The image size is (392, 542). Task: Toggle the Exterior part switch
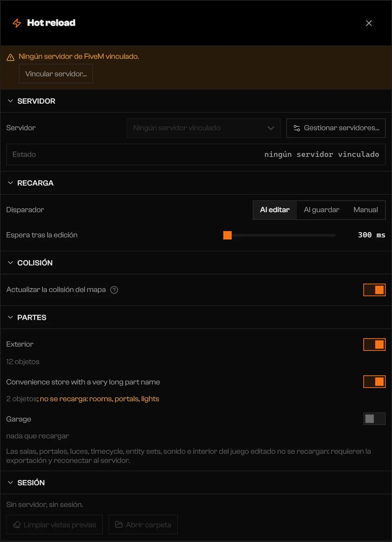(374, 345)
